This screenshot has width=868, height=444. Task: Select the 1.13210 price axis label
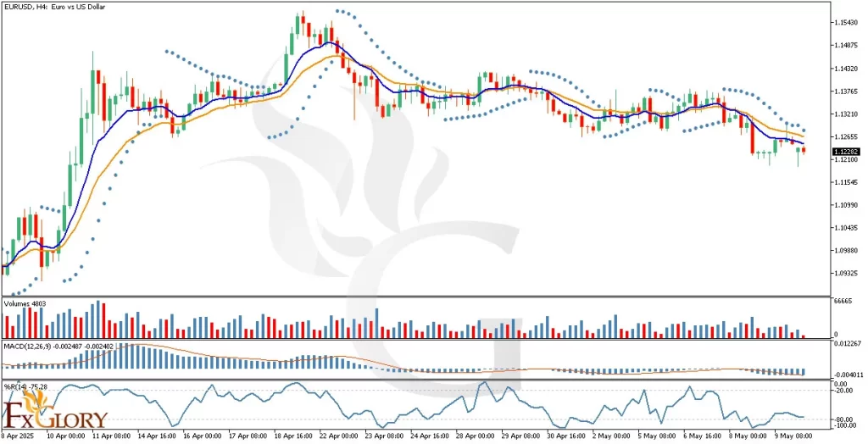coord(847,114)
